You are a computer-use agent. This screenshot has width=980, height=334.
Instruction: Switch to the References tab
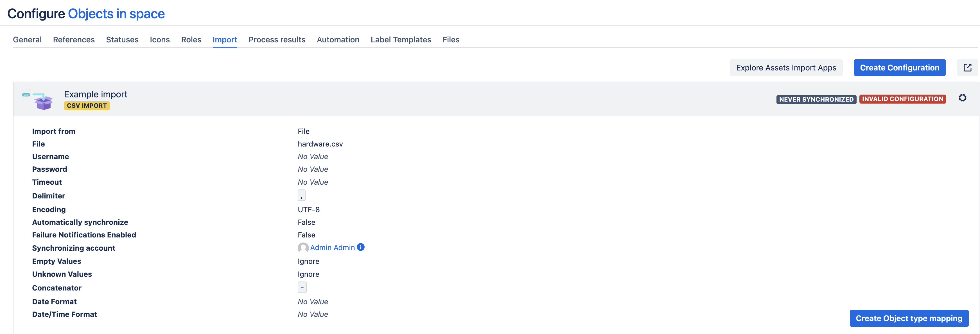pos(73,40)
